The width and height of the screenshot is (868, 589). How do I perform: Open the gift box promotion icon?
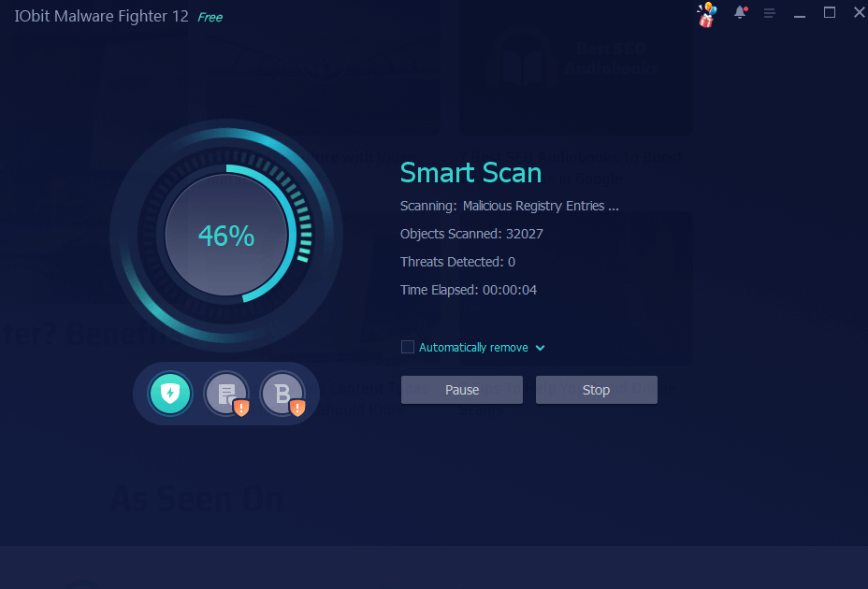(x=706, y=14)
